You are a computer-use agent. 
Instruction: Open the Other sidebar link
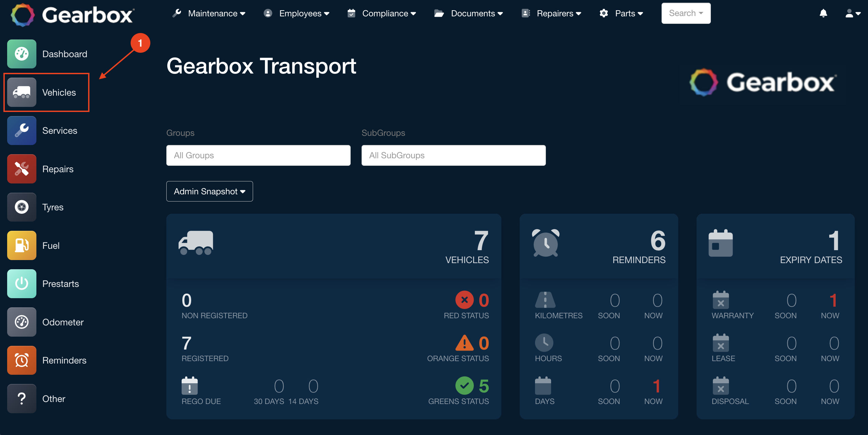(x=54, y=399)
